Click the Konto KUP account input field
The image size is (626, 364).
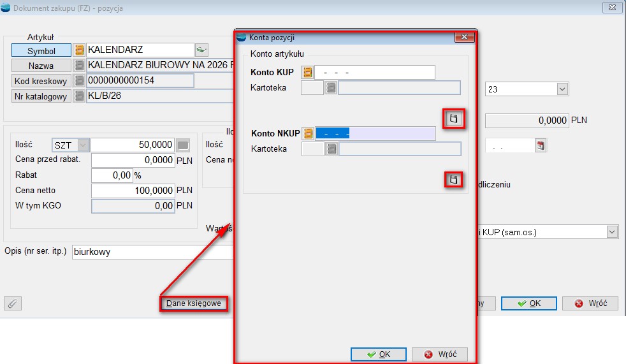(375, 72)
